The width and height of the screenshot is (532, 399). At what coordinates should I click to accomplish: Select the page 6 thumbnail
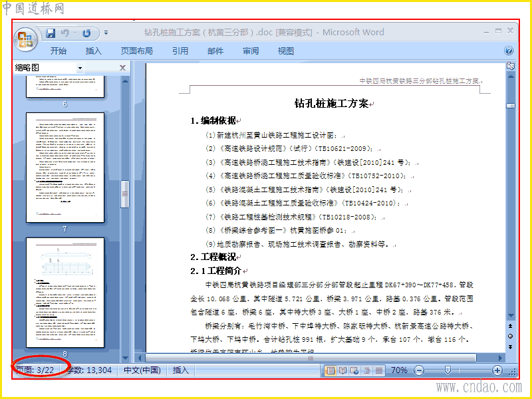[65, 86]
